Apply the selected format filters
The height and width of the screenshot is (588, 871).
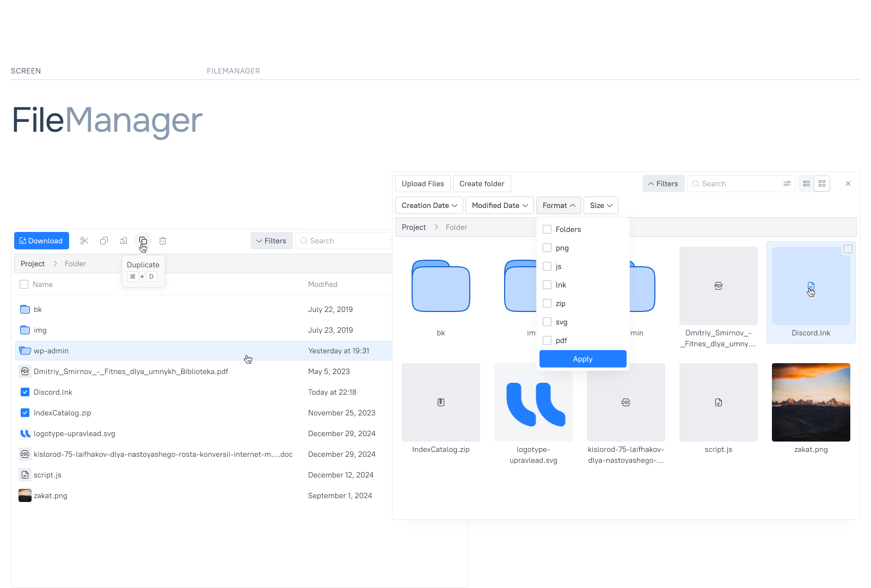pos(582,359)
